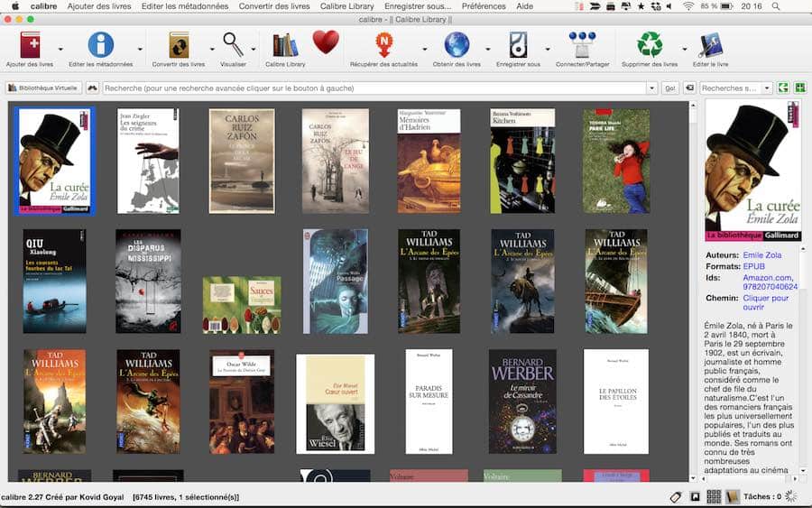Expand the Editer les métadonnées dropdown arrow
Screen dimensions: 812x508
140,50
